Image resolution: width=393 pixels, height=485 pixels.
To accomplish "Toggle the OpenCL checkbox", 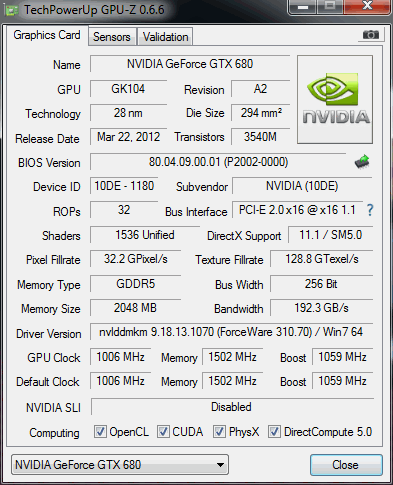I will (x=100, y=431).
